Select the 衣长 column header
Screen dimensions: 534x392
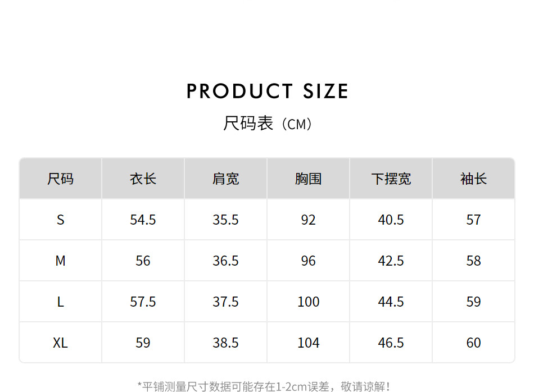143,179
